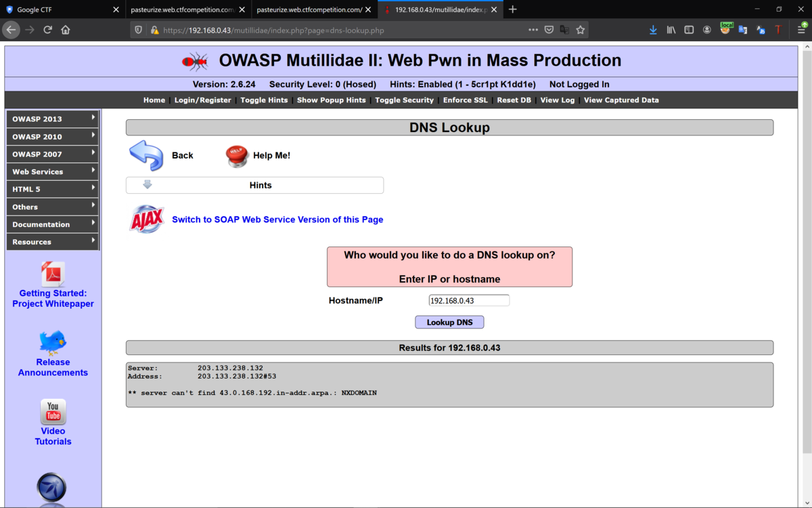This screenshot has height=508, width=812.
Task: Open tracking protection shield in address bar
Action: coord(139,30)
